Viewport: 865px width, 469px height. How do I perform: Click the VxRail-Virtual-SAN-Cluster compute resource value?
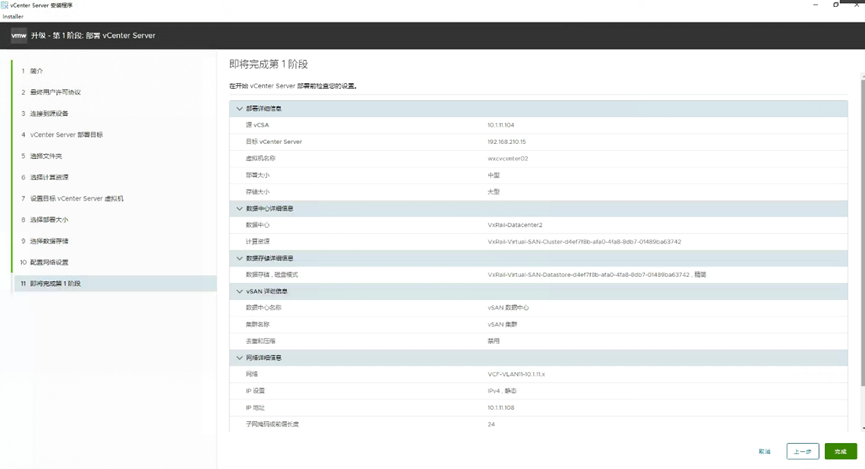pyautogui.click(x=584, y=242)
